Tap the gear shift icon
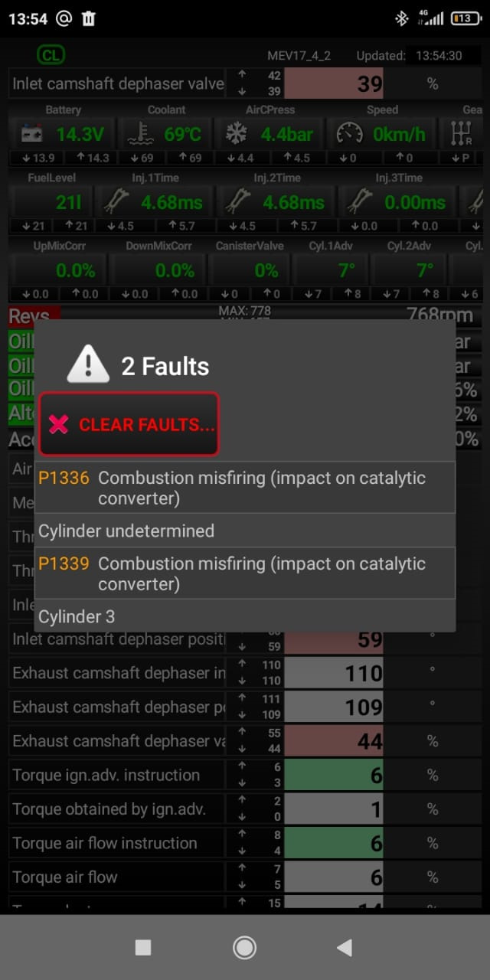The height and width of the screenshot is (980, 490). pos(462,135)
